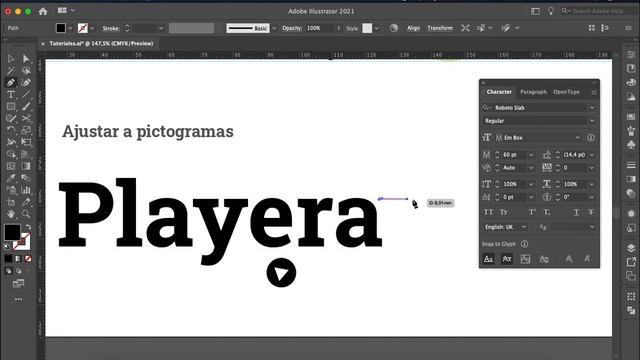Toggle Superscript in Character panel
Screen dimensions: 640x360
coord(532,212)
